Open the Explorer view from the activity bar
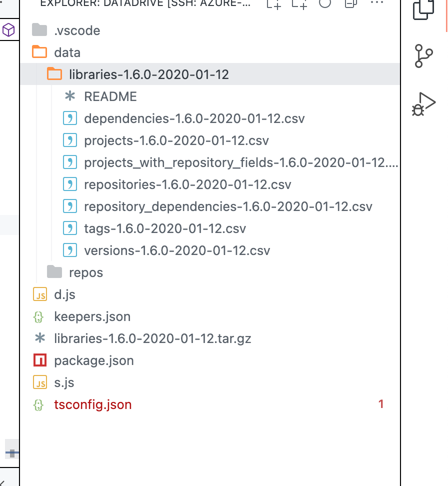 423,10
